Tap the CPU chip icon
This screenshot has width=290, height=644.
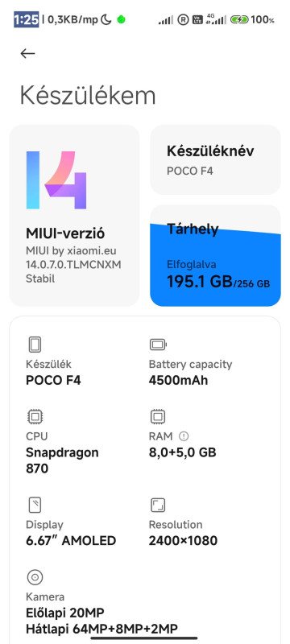pyautogui.click(x=35, y=417)
